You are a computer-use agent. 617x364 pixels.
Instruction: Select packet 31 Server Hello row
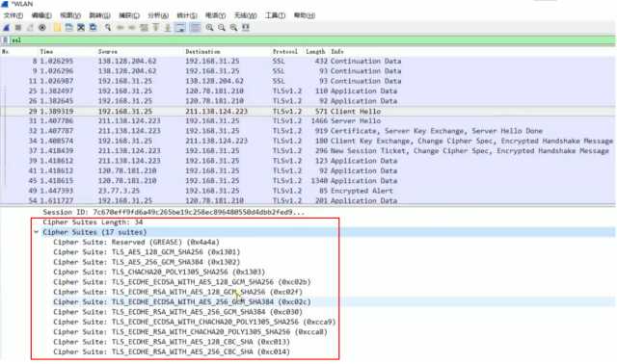click(308, 121)
